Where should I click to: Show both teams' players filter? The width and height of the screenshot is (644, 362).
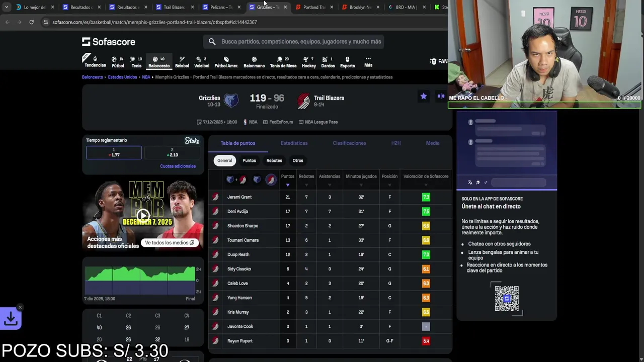pyautogui.click(x=236, y=179)
